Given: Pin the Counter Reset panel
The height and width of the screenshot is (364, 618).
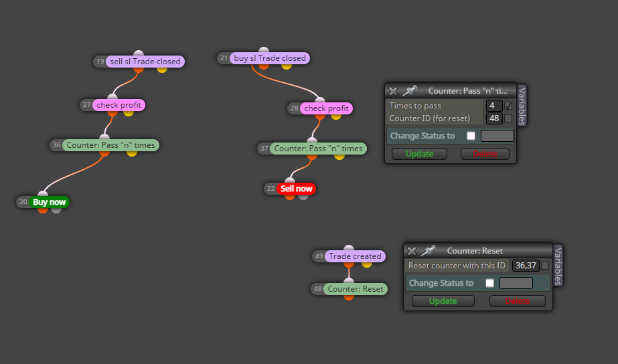Looking at the screenshot, I should pyautogui.click(x=428, y=250).
